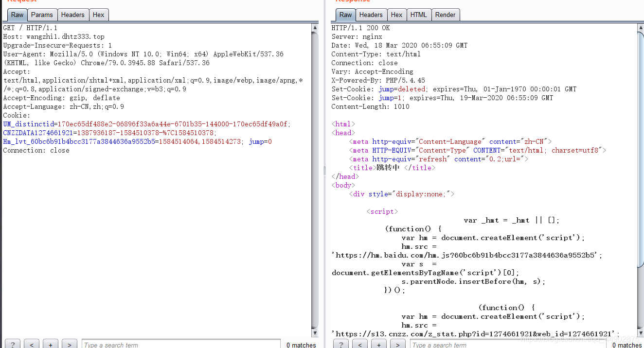Open the Response Headers tab
The image size is (644, 348).
tap(371, 15)
